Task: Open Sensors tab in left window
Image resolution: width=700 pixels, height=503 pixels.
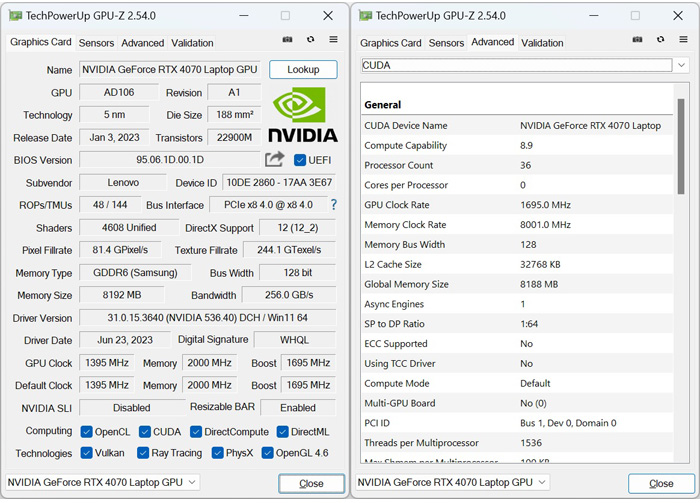Action: [96, 43]
